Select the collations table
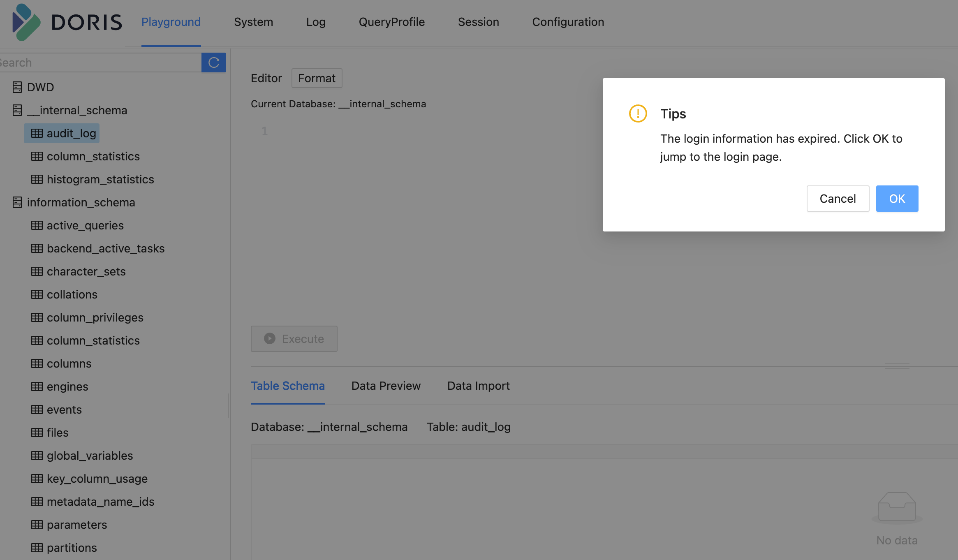The height and width of the screenshot is (560, 958). pos(72,294)
